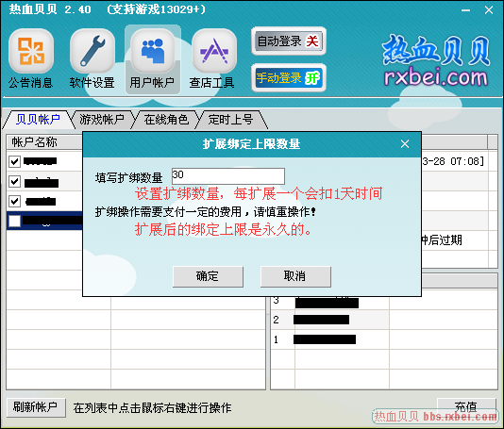This screenshot has height=429, width=504.
Task: Switch to the 在线角色 tab
Action: [166, 120]
